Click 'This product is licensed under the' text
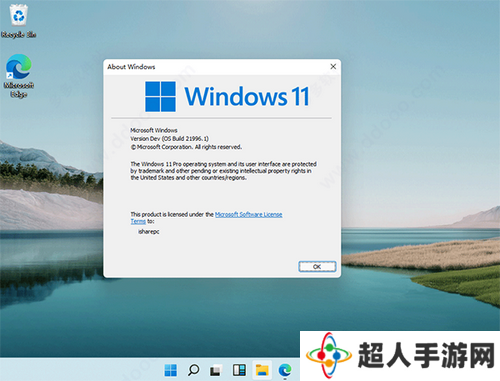The image size is (500, 381). coord(172,214)
